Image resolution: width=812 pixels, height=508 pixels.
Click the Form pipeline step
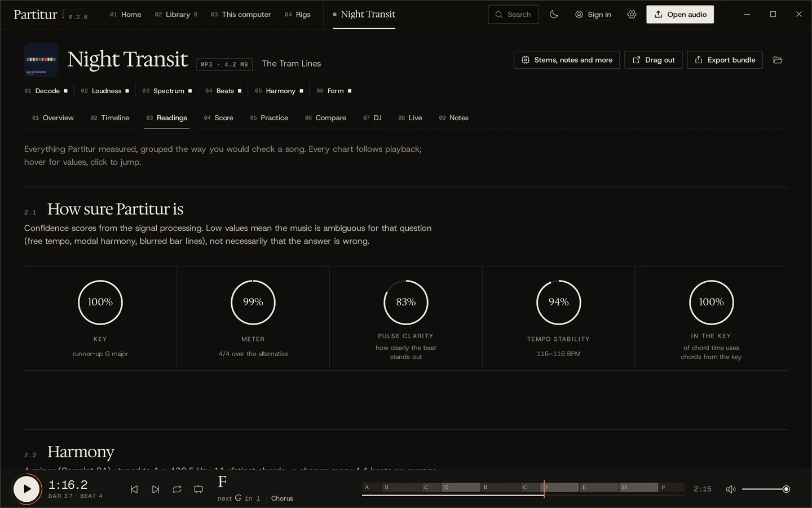(x=334, y=91)
